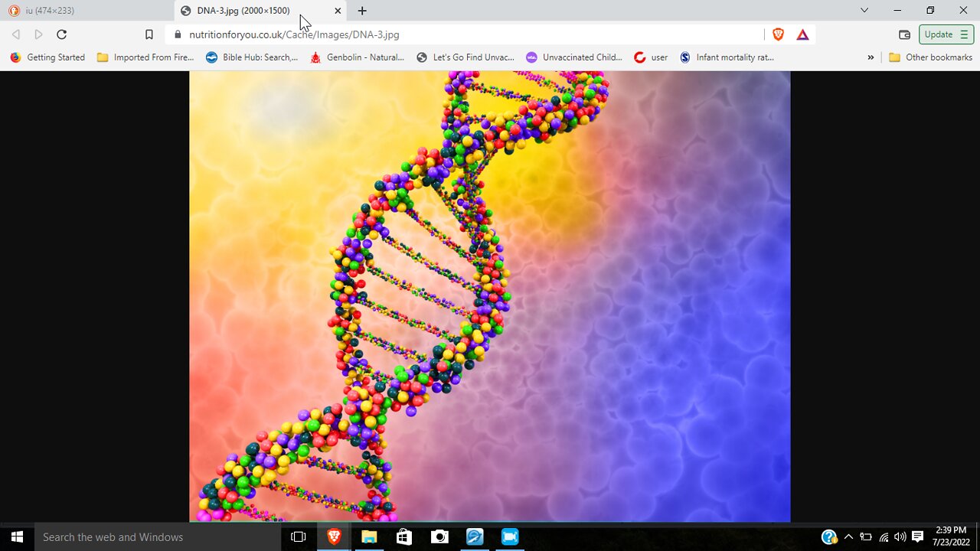The height and width of the screenshot is (551, 980).
Task: Open the tab search dropdown chevron
Action: (864, 11)
